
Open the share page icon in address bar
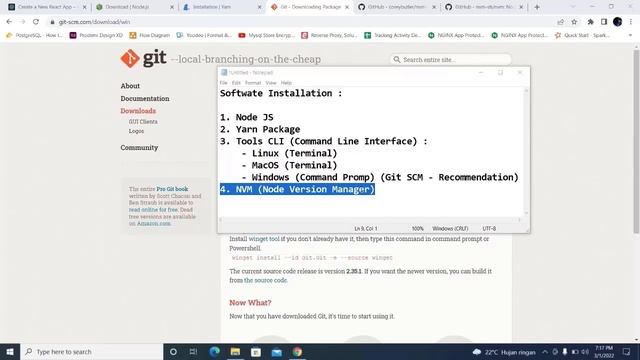560,22
